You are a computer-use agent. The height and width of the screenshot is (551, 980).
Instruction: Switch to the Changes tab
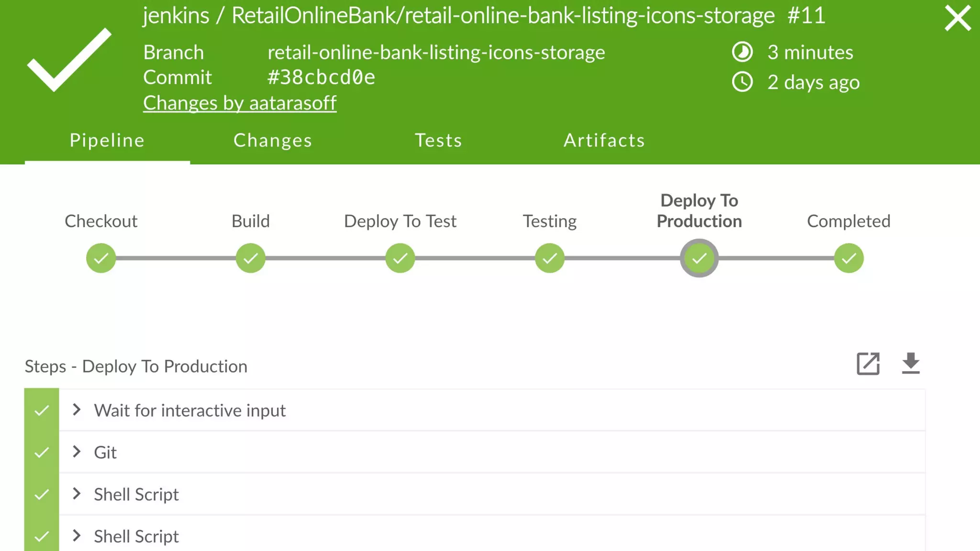pyautogui.click(x=273, y=140)
